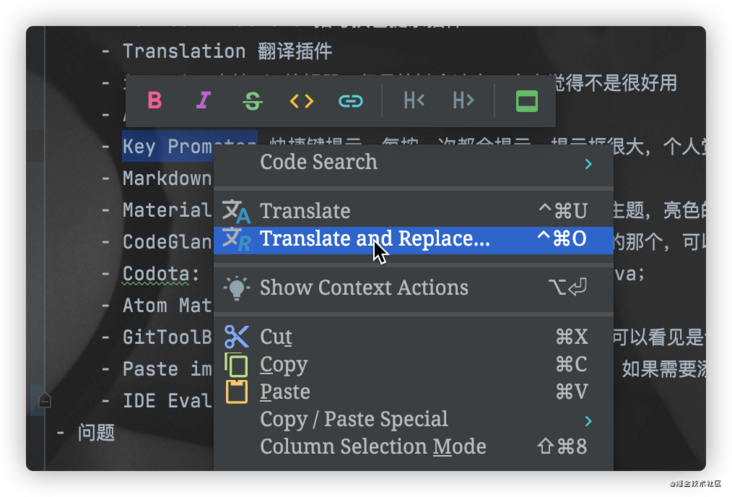The width and height of the screenshot is (732, 497).
Task: Select Translate and Replace... menu item
Action: pos(413,239)
